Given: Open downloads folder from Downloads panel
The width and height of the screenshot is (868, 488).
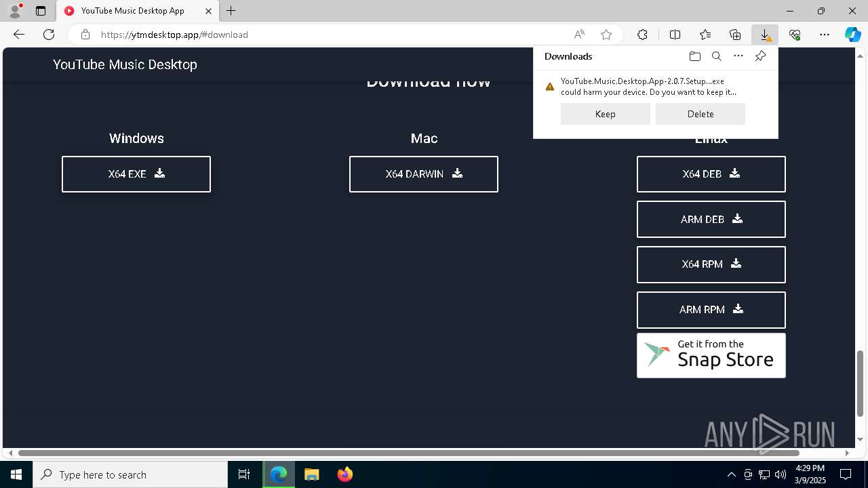Looking at the screenshot, I should click(x=694, y=56).
